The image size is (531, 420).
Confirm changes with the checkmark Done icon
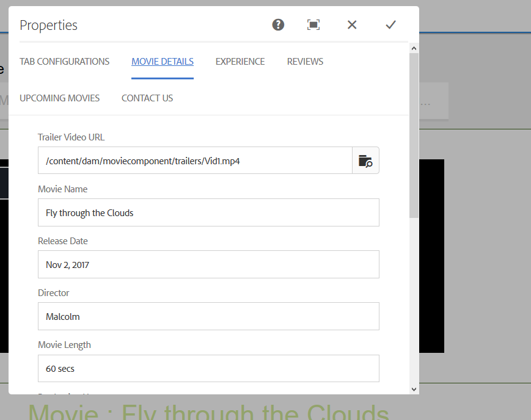pyautogui.click(x=390, y=24)
